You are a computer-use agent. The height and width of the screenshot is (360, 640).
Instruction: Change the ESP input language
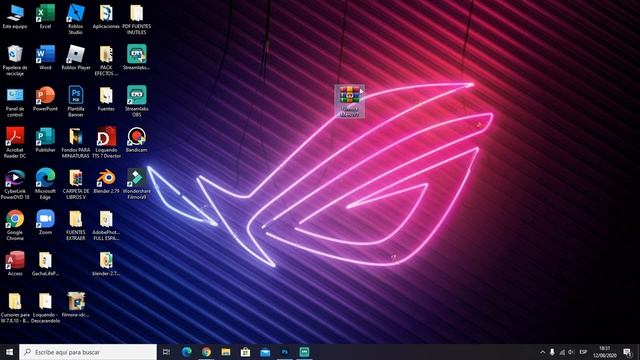click(x=583, y=352)
